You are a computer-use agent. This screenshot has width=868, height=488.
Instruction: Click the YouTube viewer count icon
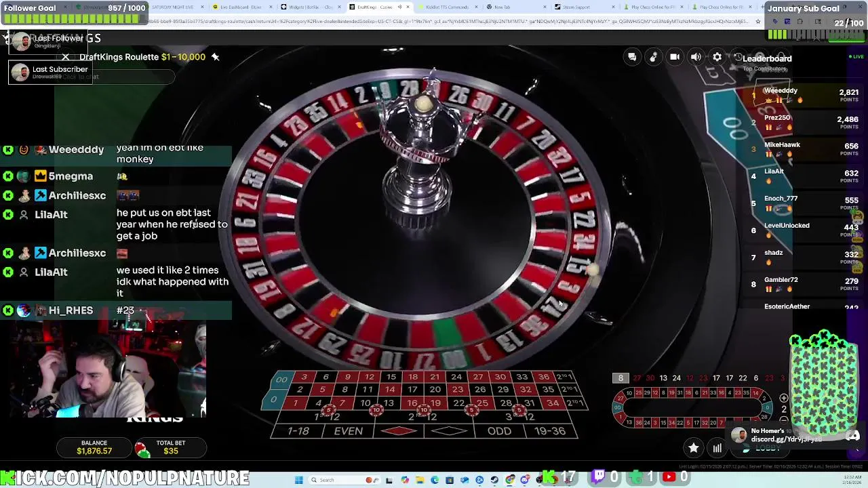[669, 477]
